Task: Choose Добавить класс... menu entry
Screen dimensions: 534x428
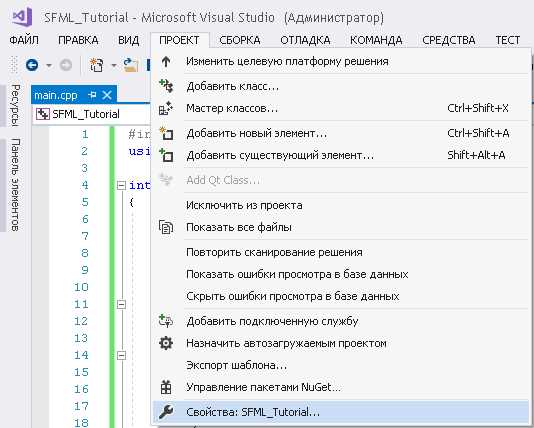Action: coord(341,86)
